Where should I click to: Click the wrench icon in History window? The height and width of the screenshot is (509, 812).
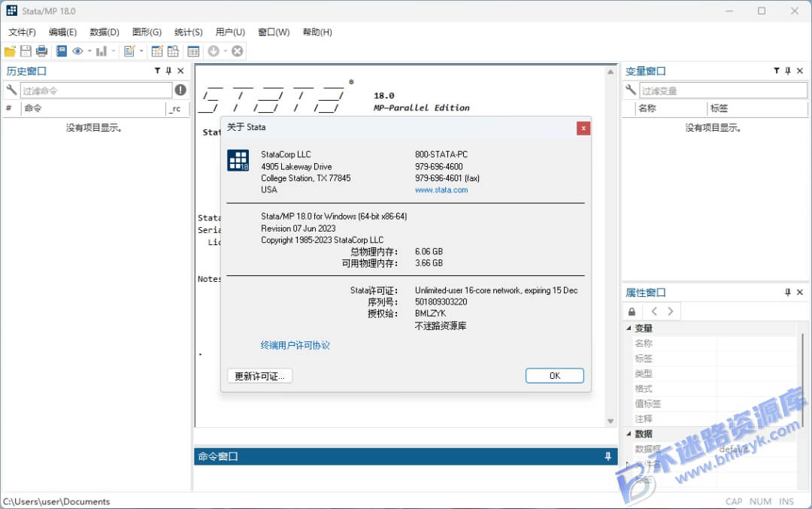point(11,90)
